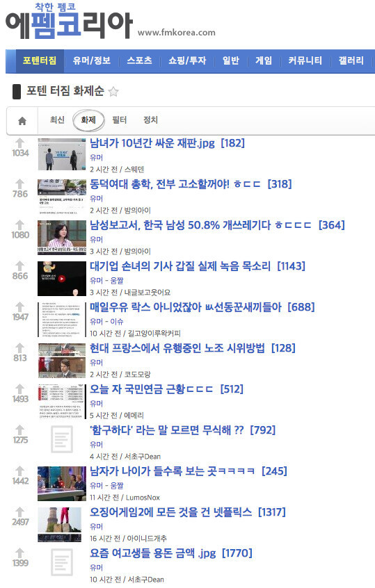Open the 쇼핑/투자 menu

click(187, 60)
